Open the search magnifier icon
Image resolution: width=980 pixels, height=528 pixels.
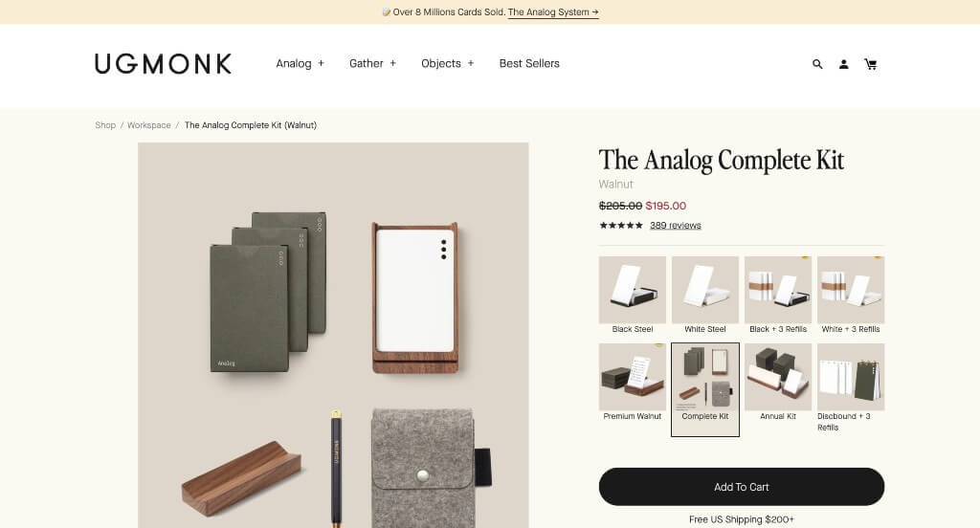pyautogui.click(x=817, y=64)
